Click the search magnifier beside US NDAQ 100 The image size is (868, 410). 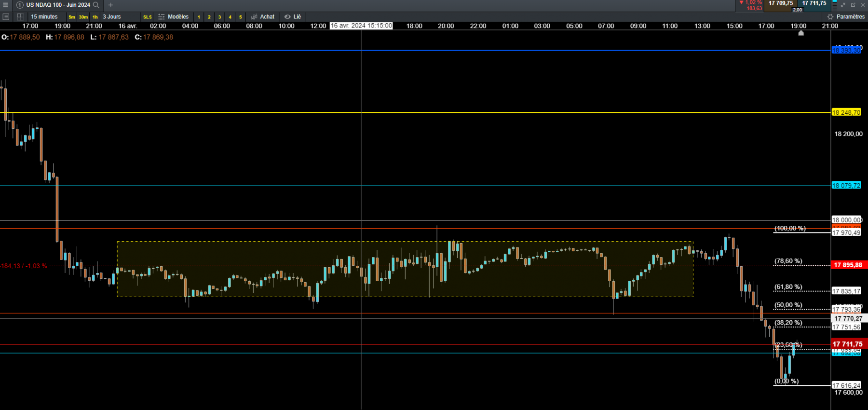pyautogui.click(x=96, y=5)
